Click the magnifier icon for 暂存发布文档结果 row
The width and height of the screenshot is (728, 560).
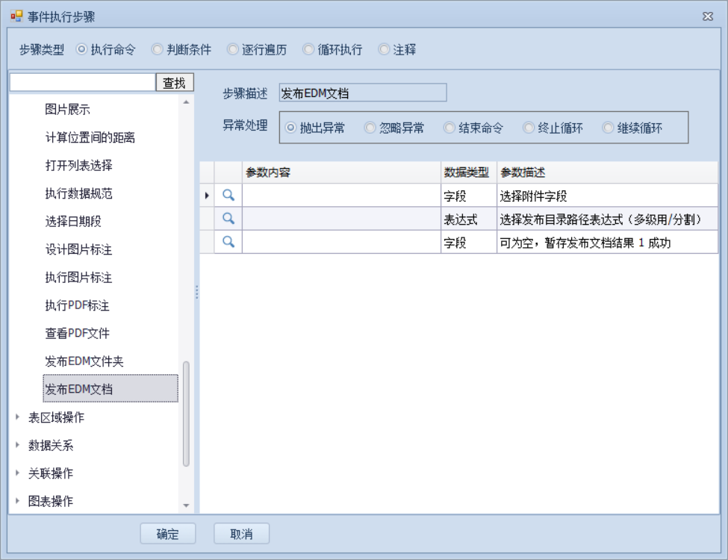click(x=228, y=242)
